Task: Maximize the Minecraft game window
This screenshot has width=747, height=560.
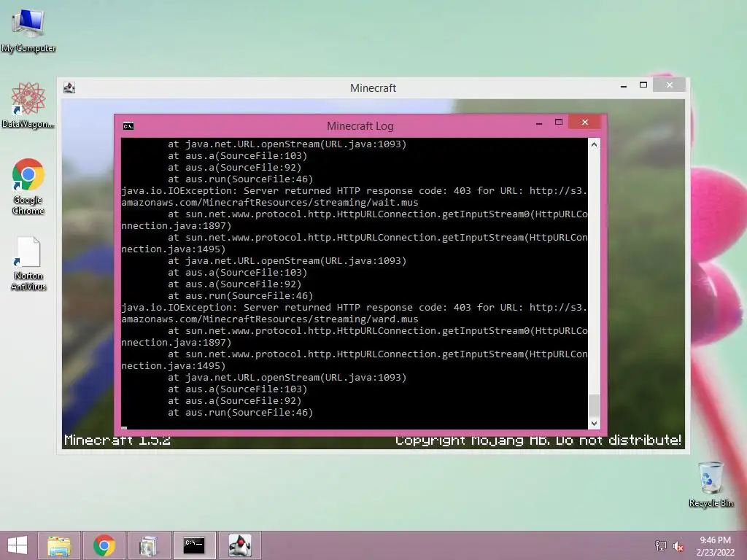Action: tap(643, 85)
